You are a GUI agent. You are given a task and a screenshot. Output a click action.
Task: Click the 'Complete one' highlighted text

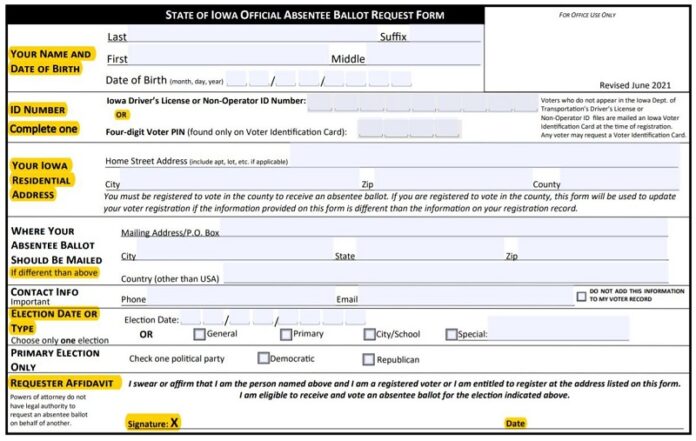point(44,129)
